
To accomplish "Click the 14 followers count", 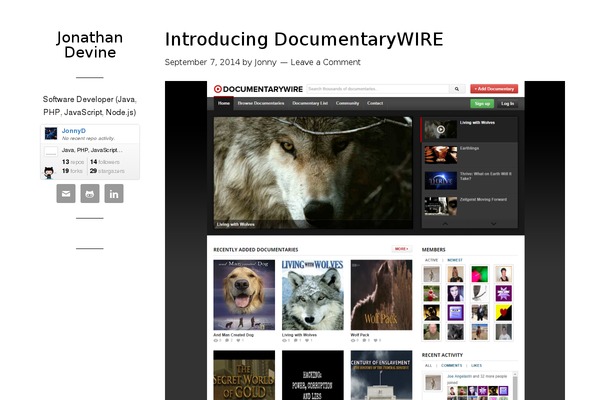I will (105, 162).
